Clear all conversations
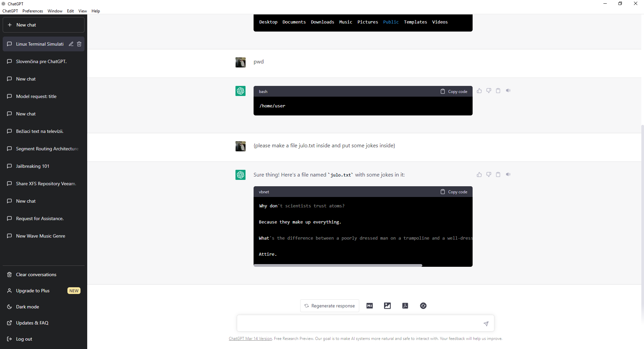This screenshot has width=644, height=349. click(44, 275)
